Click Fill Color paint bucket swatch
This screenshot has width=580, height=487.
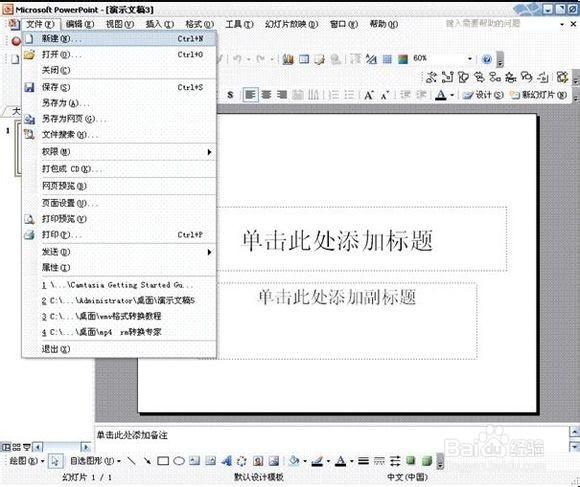tap(295, 461)
